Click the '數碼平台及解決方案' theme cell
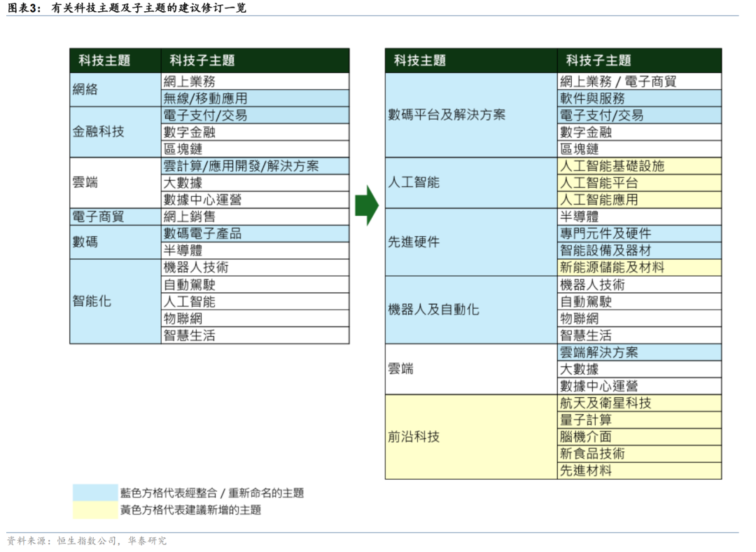 tap(471, 116)
